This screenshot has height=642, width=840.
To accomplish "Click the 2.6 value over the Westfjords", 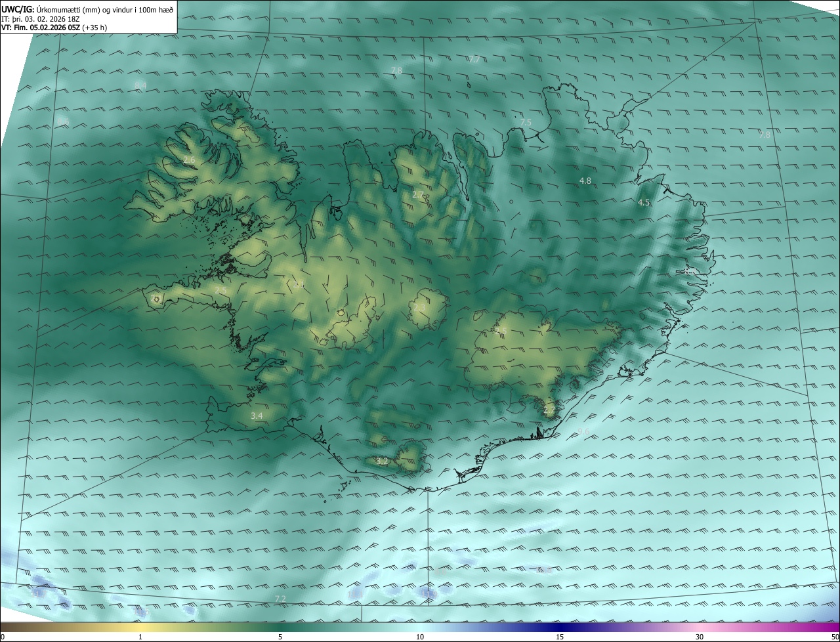I will pyautogui.click(x=189, y=160).
